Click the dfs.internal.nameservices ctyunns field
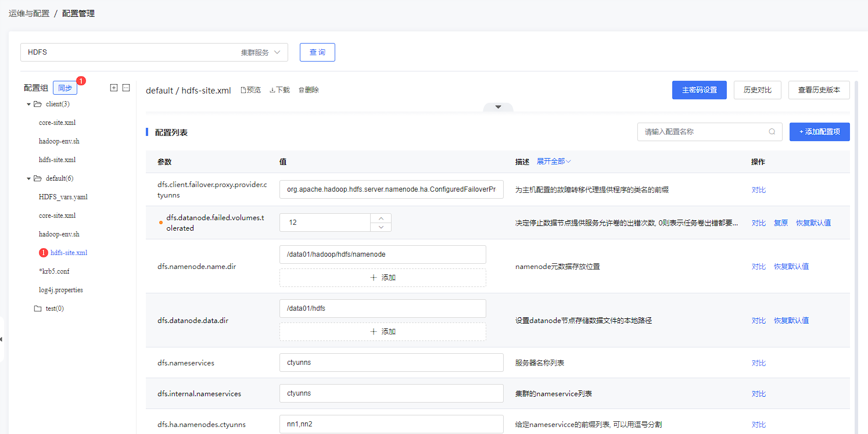 (391, 393)
